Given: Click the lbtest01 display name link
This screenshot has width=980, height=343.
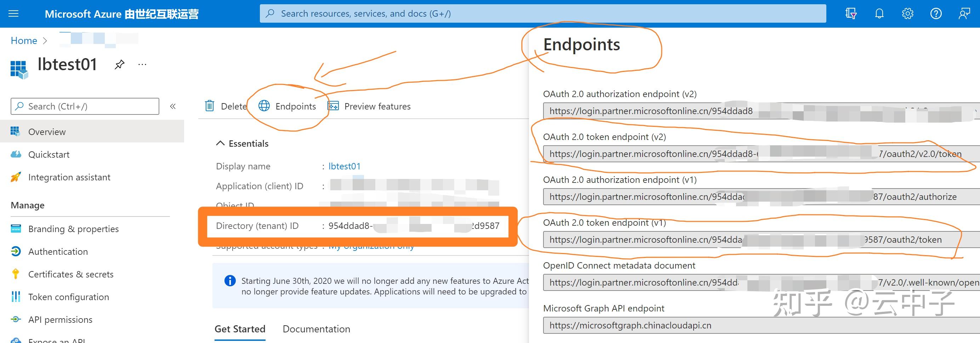Looking at the screenshot, I should point(344,166).
